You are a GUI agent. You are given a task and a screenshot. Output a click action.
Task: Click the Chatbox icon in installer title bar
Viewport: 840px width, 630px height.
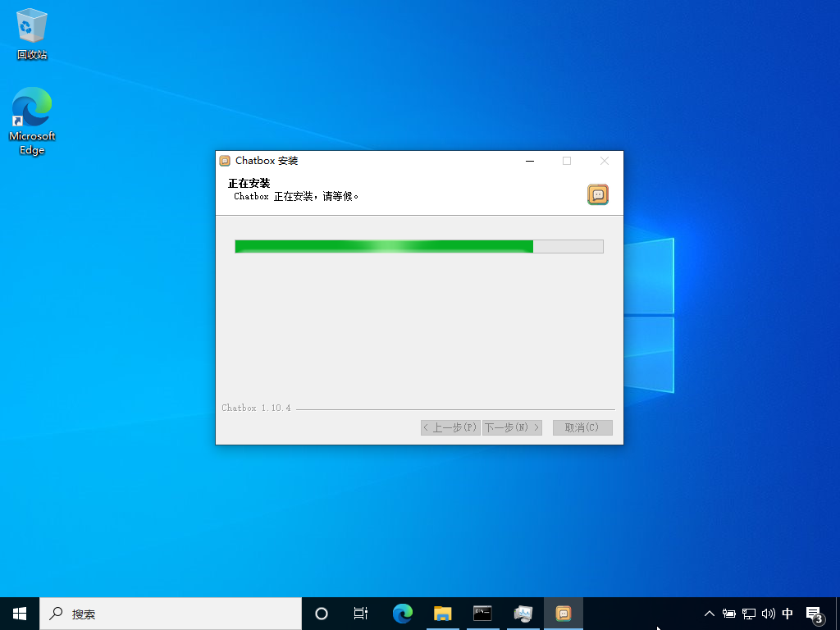225,161
